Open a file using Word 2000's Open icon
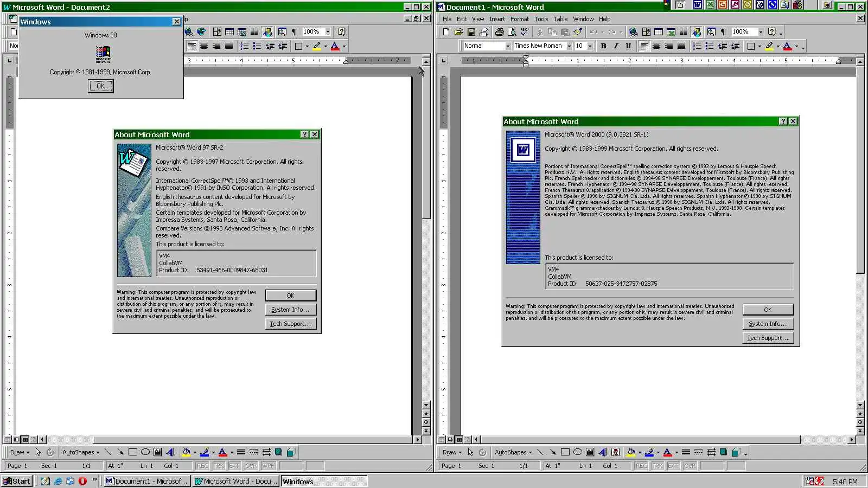The height and width of the screenshot is (488, 868). 458,32
